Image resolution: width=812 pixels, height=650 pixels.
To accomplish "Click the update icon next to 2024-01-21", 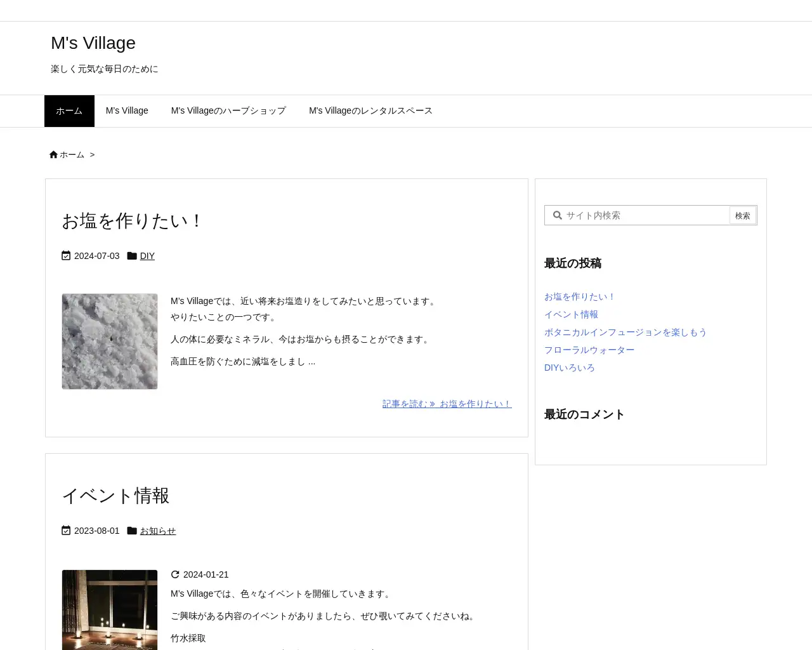I will 175,574.
